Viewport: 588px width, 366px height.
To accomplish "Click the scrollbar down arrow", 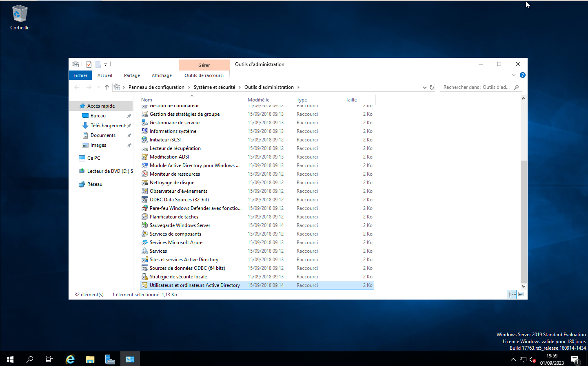I will click(524, 286).
